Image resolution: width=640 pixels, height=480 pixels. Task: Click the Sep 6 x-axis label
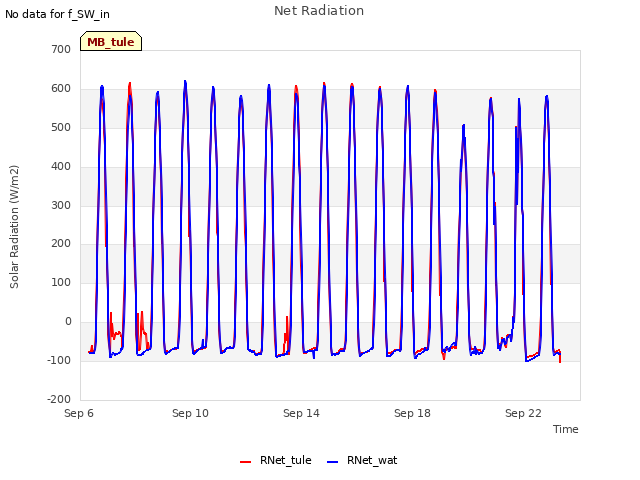79,413
